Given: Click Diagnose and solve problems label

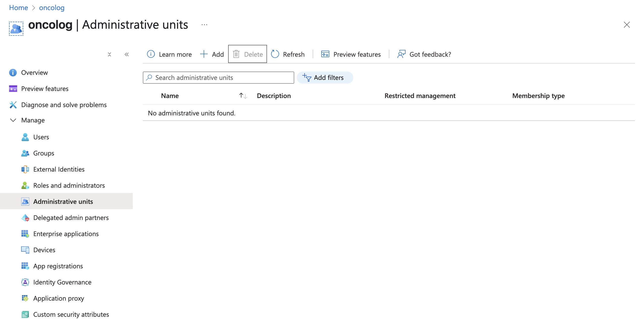Looking at the screenshot, I should point(64,105).
